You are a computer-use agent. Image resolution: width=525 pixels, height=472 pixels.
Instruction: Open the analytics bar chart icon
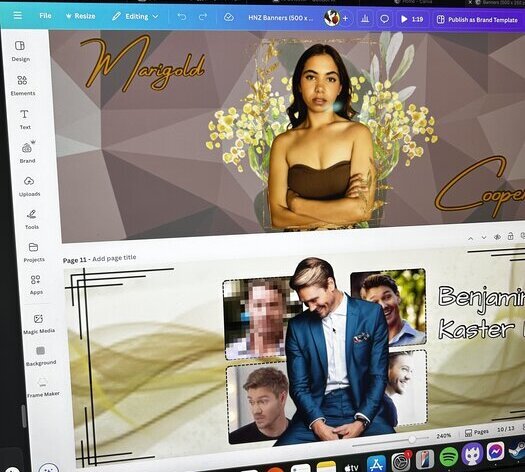[365, 19]
